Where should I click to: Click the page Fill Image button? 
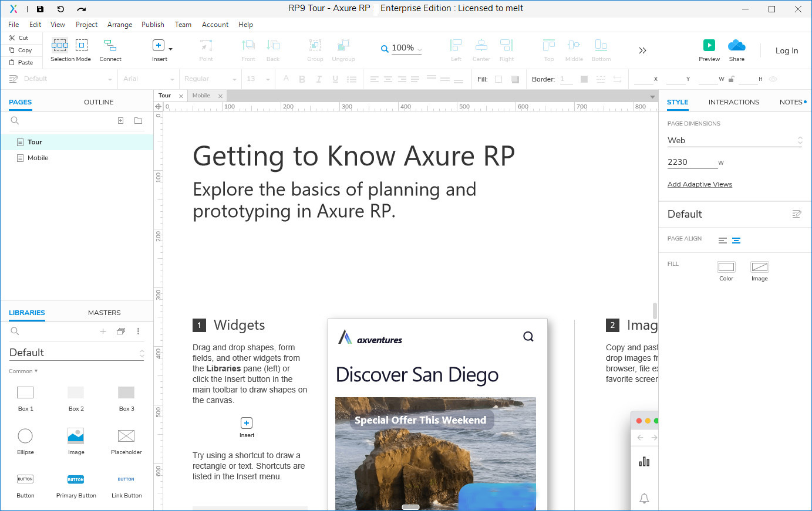(x=760, y=267)
